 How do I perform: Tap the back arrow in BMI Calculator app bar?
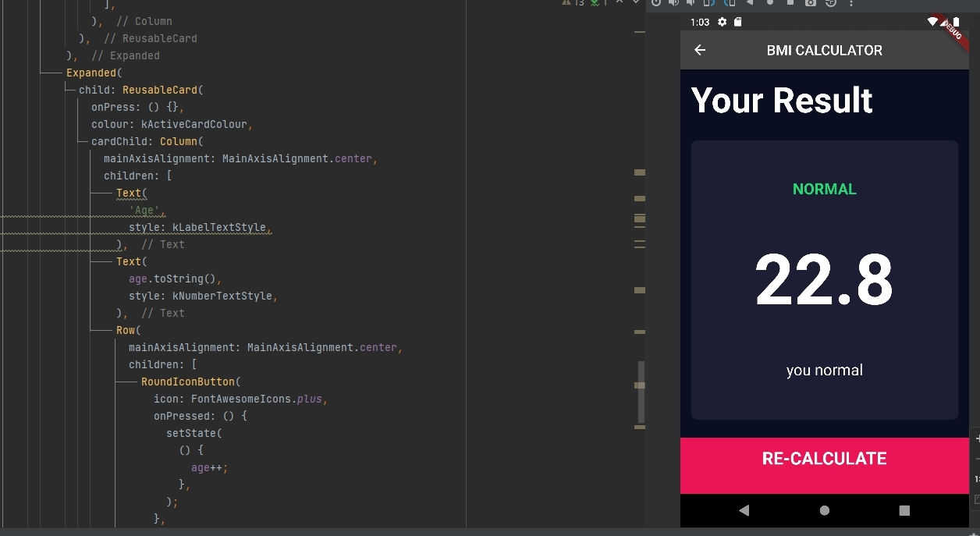coord(700,50)
